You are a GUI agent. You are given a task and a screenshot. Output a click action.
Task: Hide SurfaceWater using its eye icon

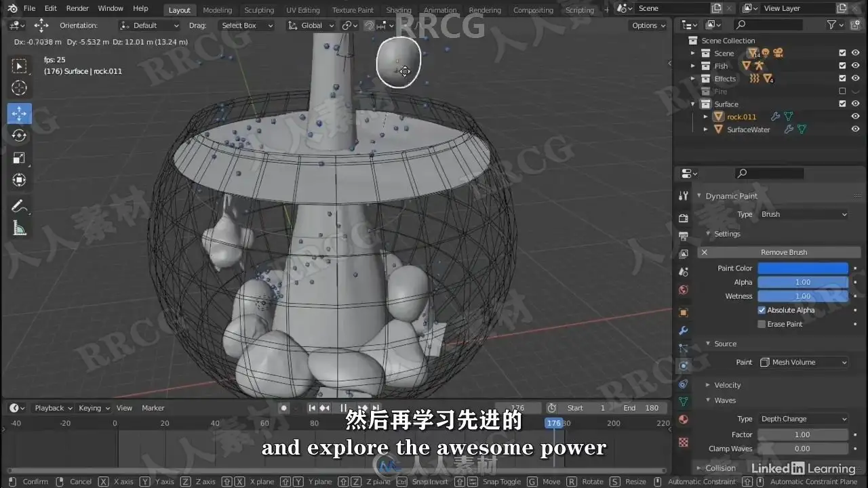click(855, 129)
